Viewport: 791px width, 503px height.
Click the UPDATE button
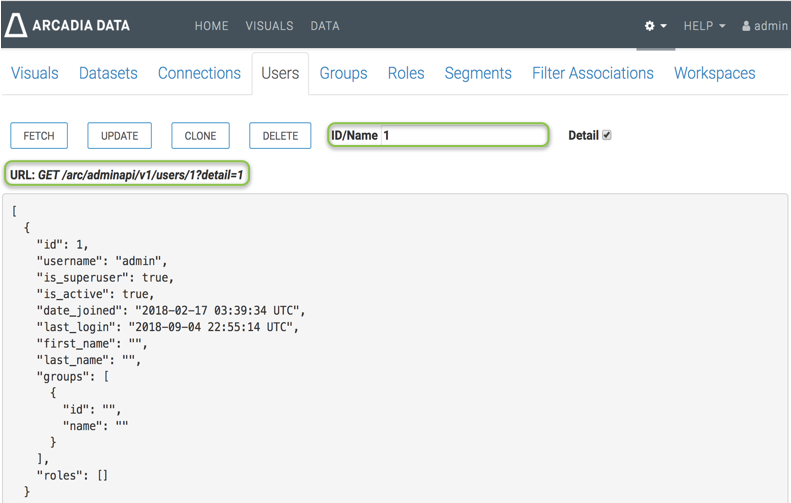120,136
